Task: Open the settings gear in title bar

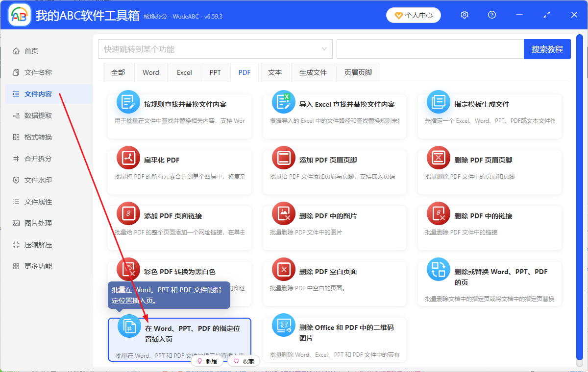Action: [464, 15]
